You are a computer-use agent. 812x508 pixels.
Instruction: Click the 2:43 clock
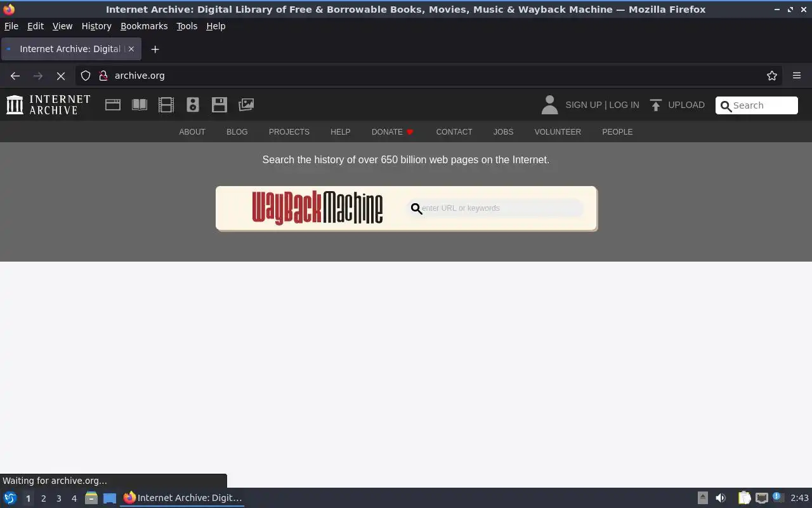click(x=799, y=498)
